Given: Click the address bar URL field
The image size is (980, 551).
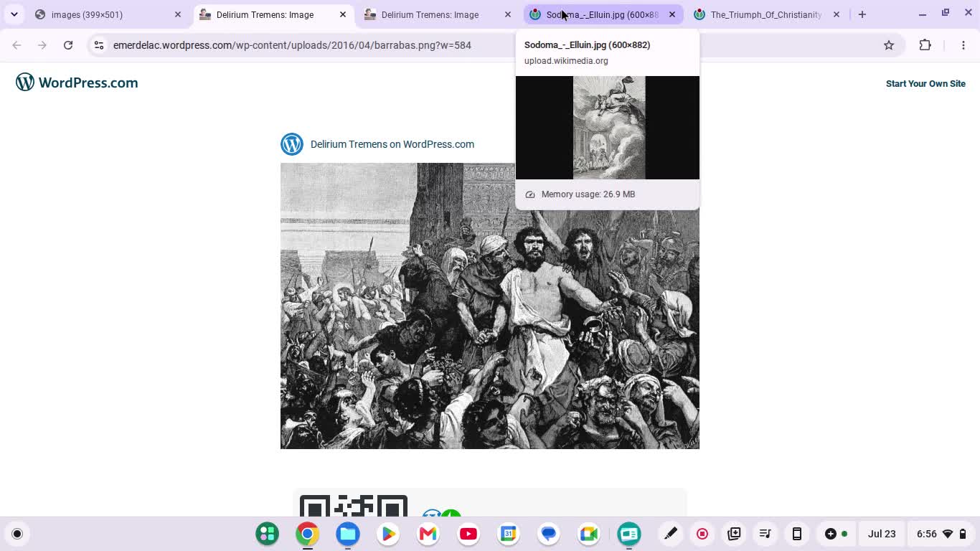Looking at the screenshot, I should (488, 45).
